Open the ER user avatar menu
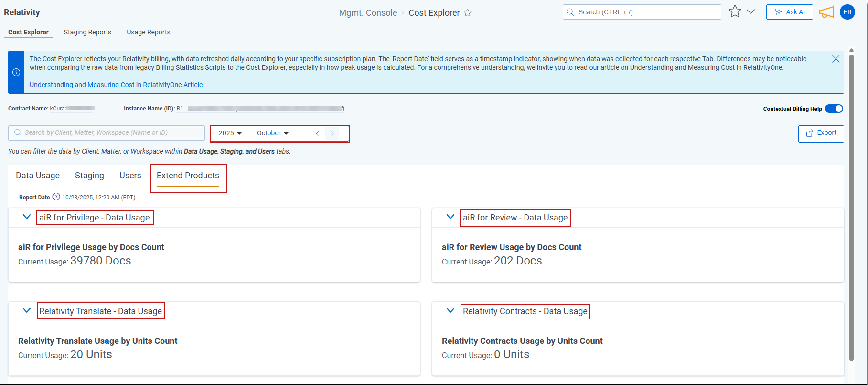The width and height of the screenshot is (868, 385). tap(847, 12)
